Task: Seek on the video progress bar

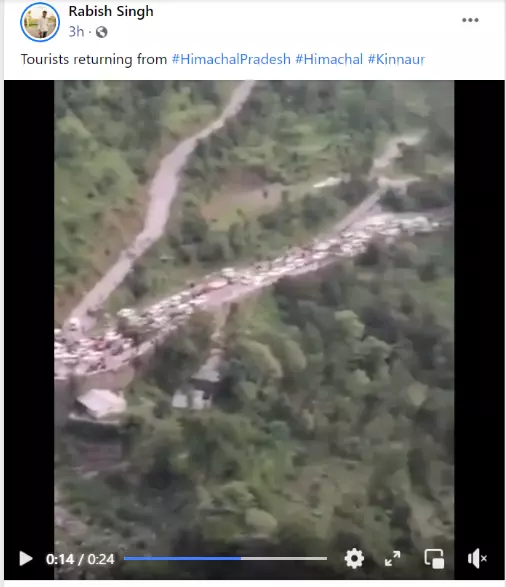Action: click(225, 559)
